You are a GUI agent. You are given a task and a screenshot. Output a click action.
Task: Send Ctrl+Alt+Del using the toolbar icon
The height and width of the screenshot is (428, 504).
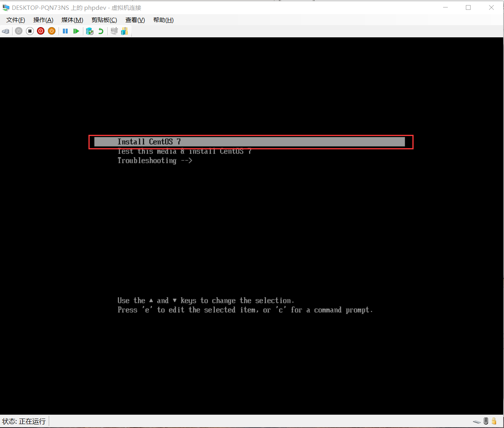click(x=6, y=31)
